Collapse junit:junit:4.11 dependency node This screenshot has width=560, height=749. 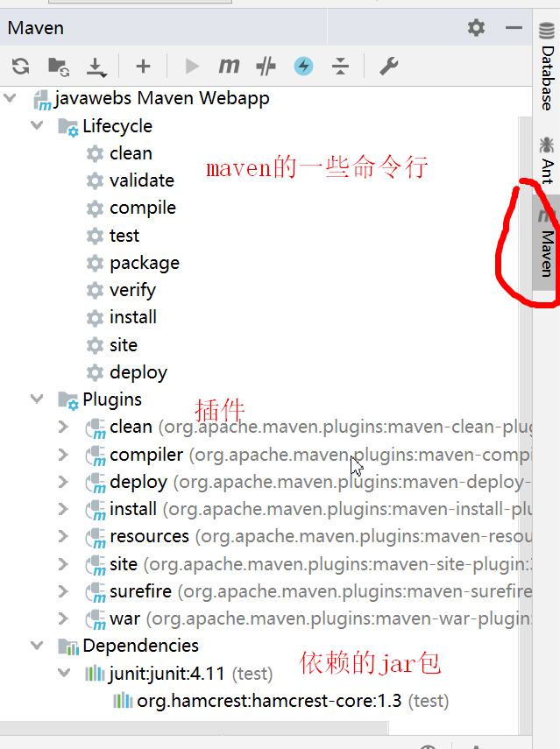(x=64, y=673)
